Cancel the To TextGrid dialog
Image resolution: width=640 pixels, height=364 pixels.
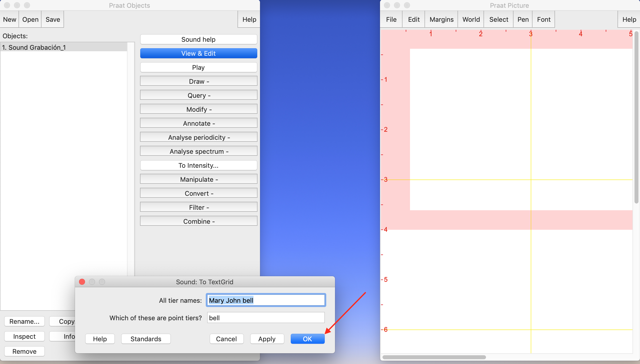226,339
